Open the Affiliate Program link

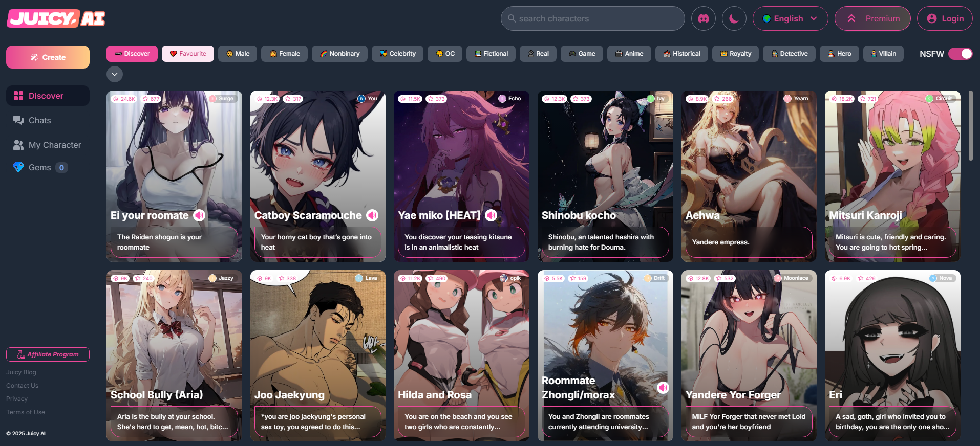pyautogui.click(x=48, y=354)
